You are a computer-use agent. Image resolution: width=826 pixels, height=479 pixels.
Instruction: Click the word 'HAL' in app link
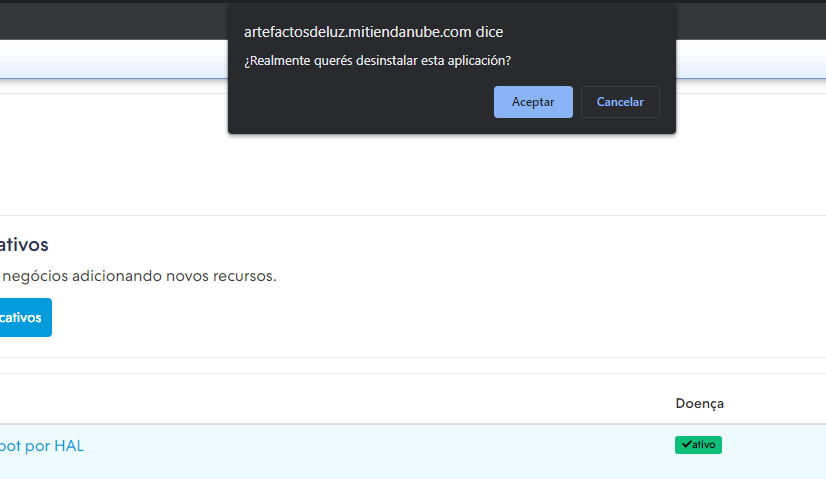coord(69,446)
